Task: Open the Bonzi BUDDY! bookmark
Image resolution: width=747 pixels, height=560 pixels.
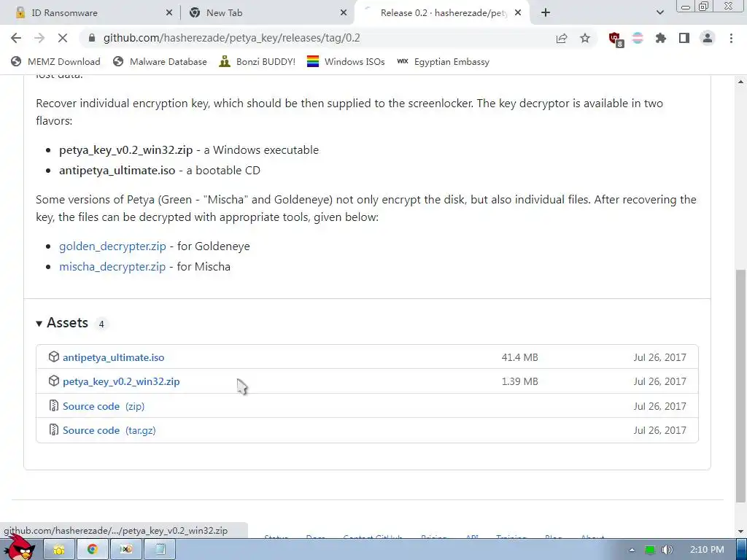Action: (x=258, y=62)
